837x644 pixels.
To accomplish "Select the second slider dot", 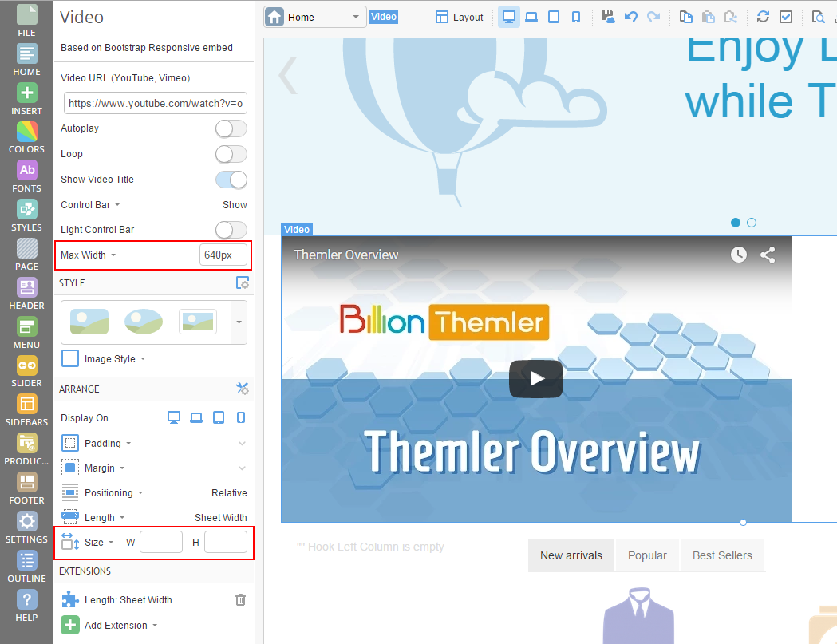I will [752, 223].
